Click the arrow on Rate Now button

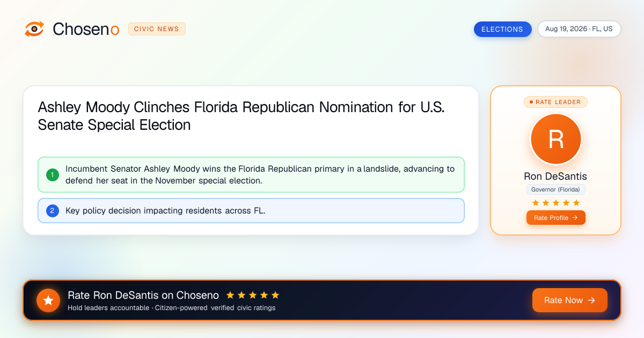click(x=592, y=300)
